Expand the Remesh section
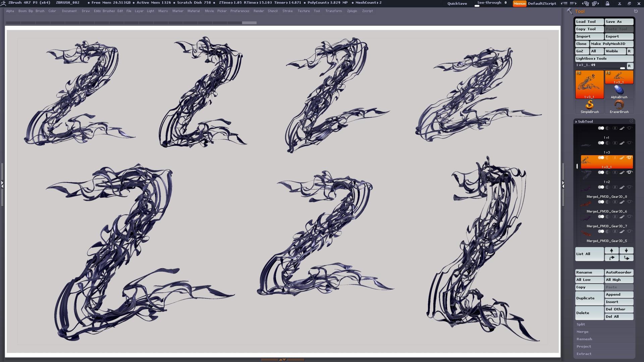The height and width of the screenshot is (362, 644). point(584,339)
